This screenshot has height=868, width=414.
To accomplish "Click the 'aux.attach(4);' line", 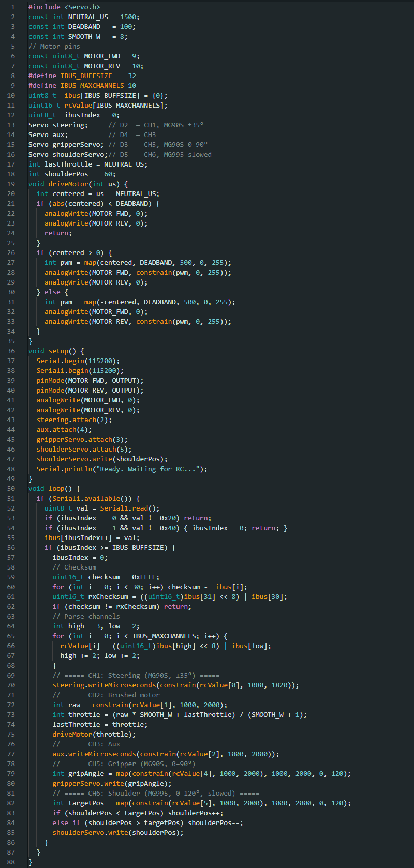I will (64, 430).
